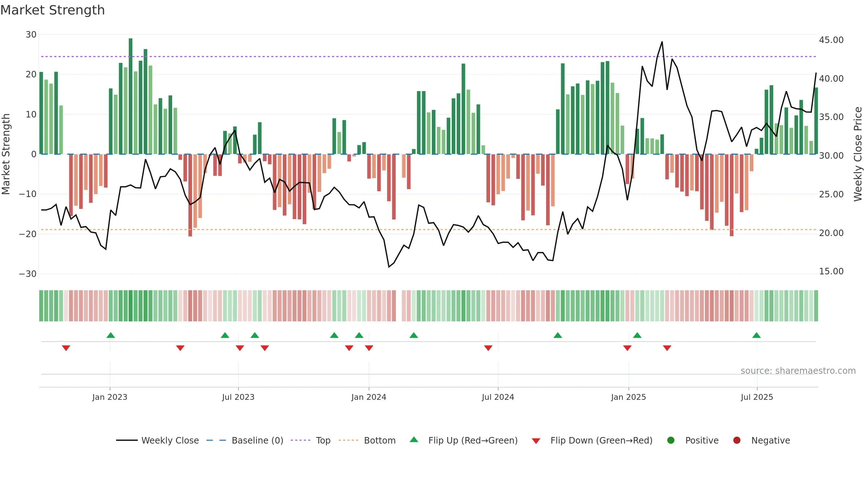
Task: Toggle the Negative legend label
Action: coord(771,440)
